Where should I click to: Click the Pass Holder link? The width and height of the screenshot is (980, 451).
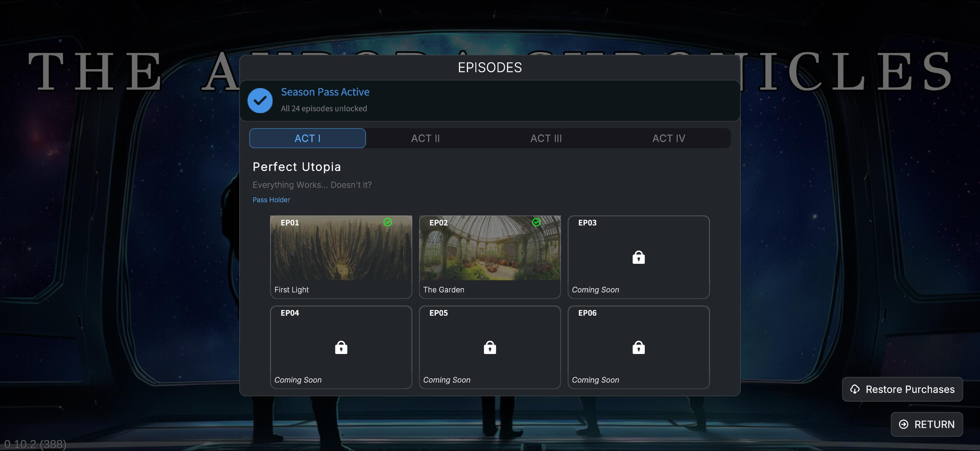(271, 200)
